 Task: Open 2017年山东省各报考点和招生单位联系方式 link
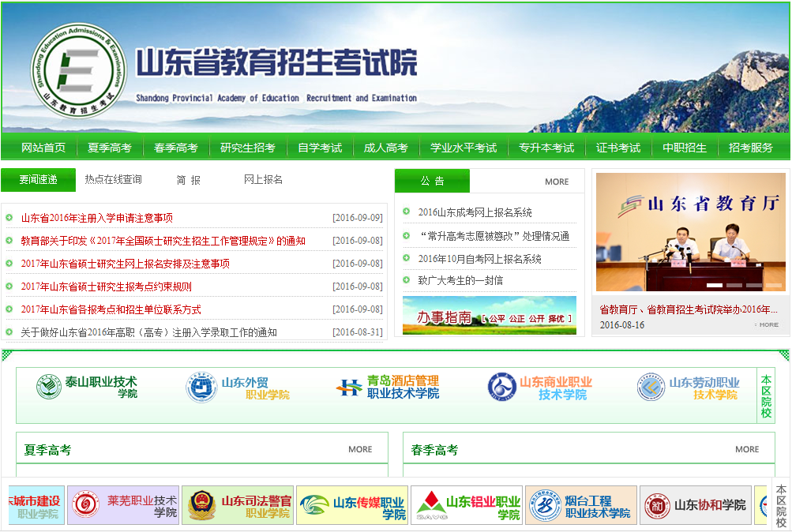coord(111,309)
